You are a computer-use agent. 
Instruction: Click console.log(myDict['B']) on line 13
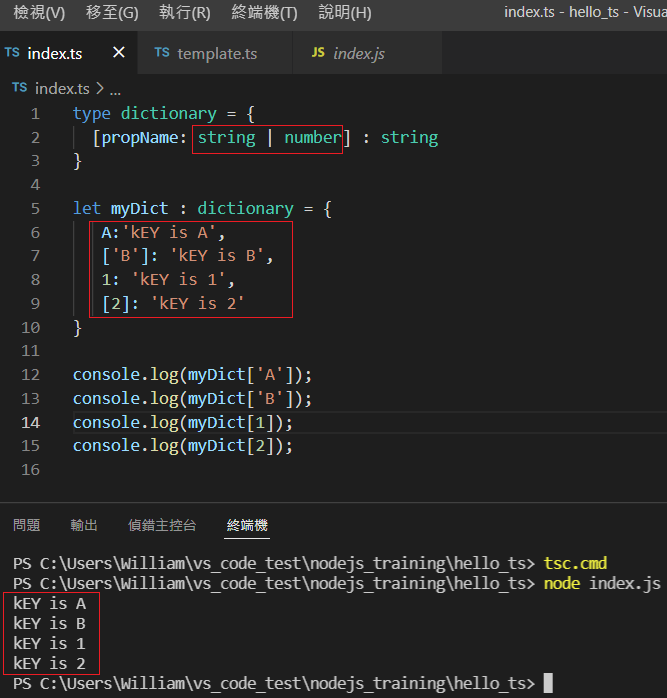coord(192,398)
